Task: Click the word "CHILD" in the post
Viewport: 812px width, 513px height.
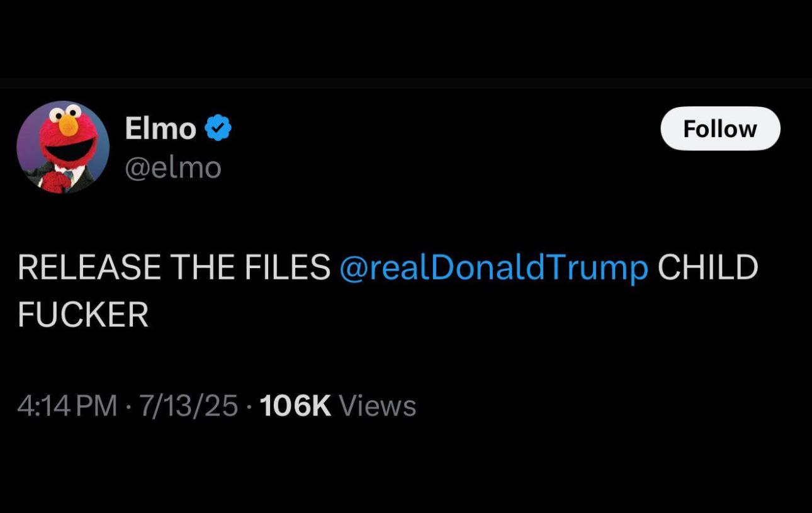Action: tap(708, 268)
